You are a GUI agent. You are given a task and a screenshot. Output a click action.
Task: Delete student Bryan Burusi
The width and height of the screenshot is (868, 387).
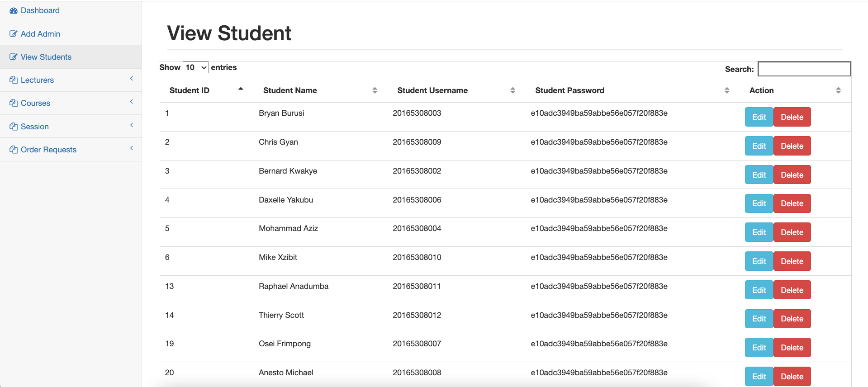pyautogui.click(x=792, y=117)
